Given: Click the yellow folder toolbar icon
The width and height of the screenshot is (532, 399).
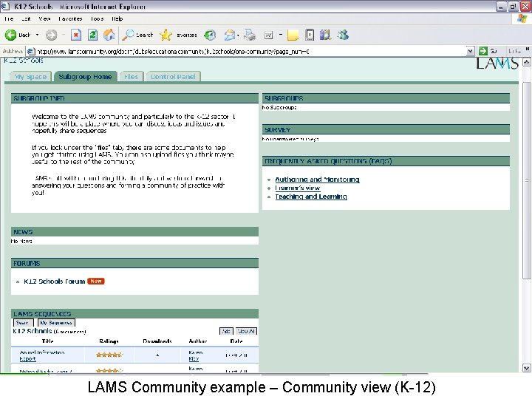Looking at the screenshot, I should 293,35.
